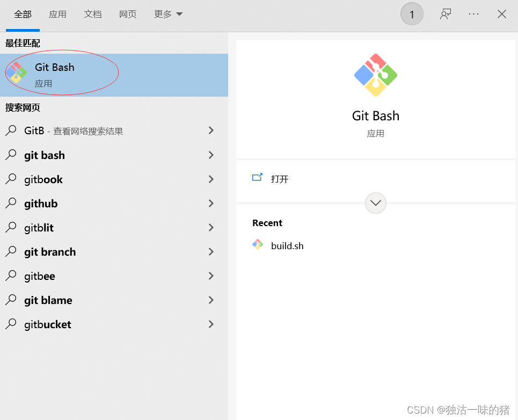The height and width of the screenshot is (420, 518).
Task: Select the gitbook search suggestion
Action: [114, 179]
